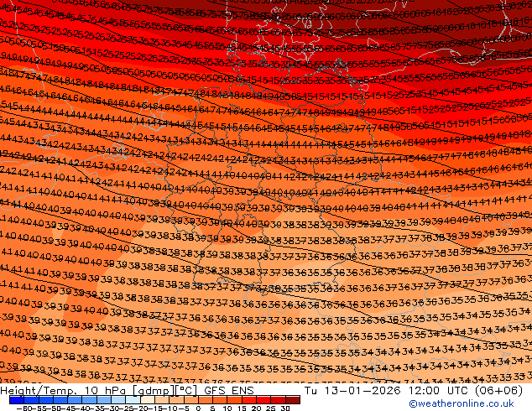Click the 'GFS ENS' model label

point(229,391)
